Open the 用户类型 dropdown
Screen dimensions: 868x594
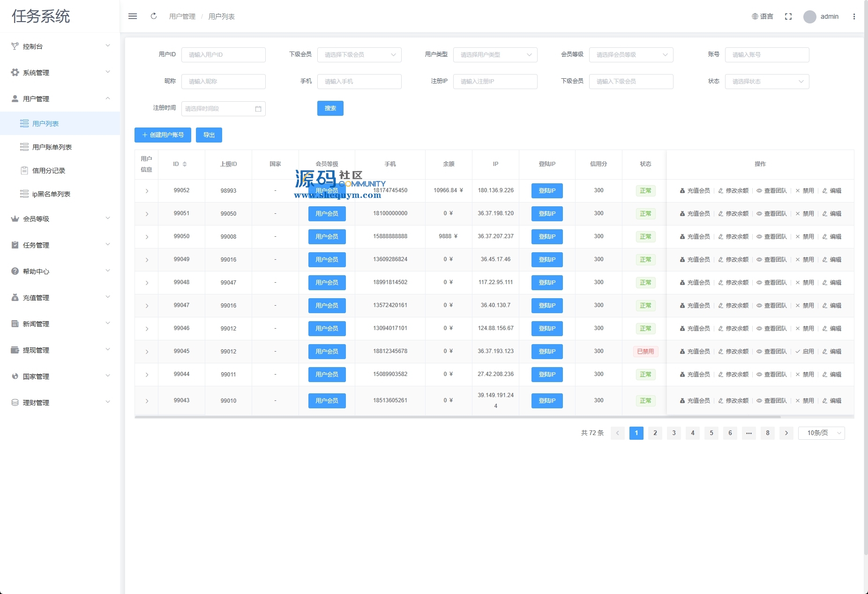(x=495, y=55)
